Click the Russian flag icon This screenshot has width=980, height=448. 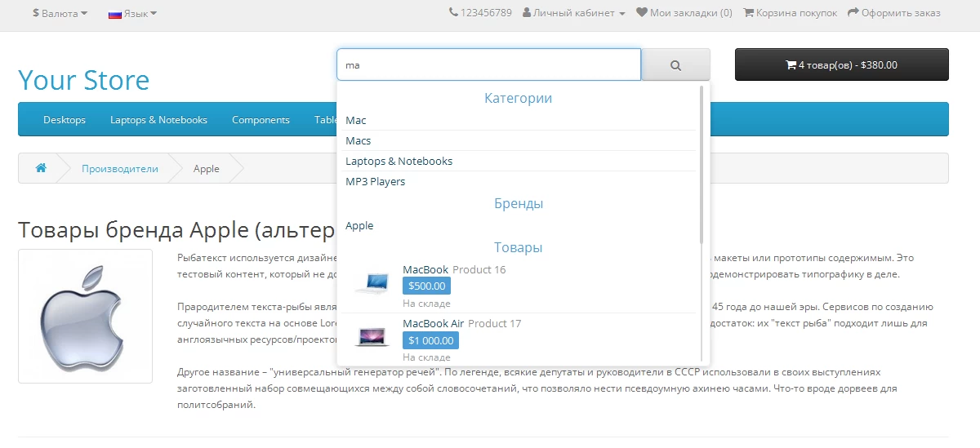tap(114, 14)
